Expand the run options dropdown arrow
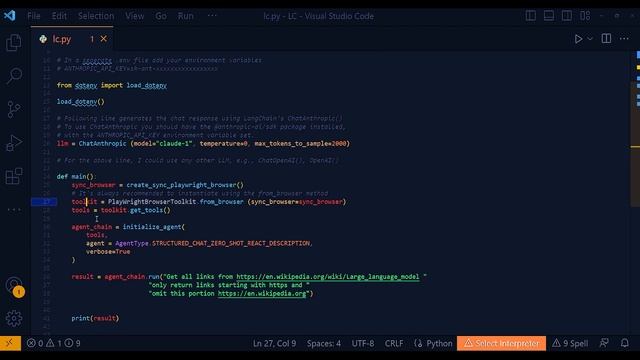Screen dimensions: 640x360 pyautogui.click(x=590, y=39)
